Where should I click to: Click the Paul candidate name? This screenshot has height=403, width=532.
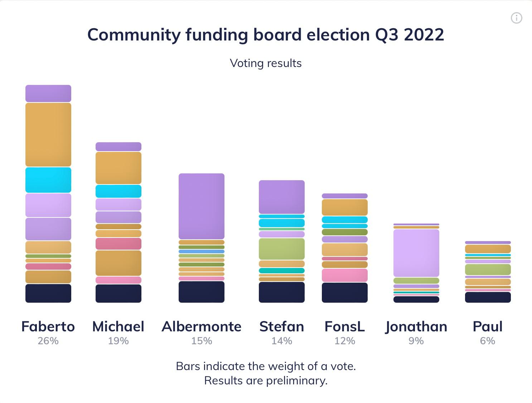point(488,326)
